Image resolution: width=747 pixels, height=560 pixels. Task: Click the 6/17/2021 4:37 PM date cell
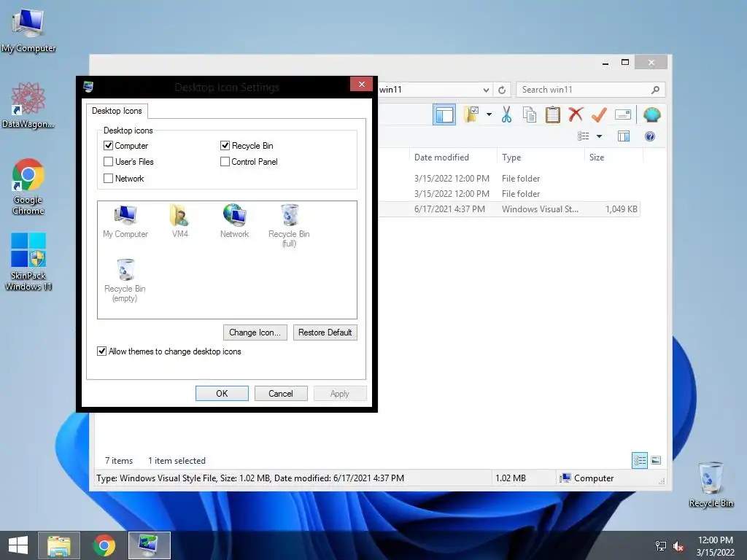tap(449, 209)
